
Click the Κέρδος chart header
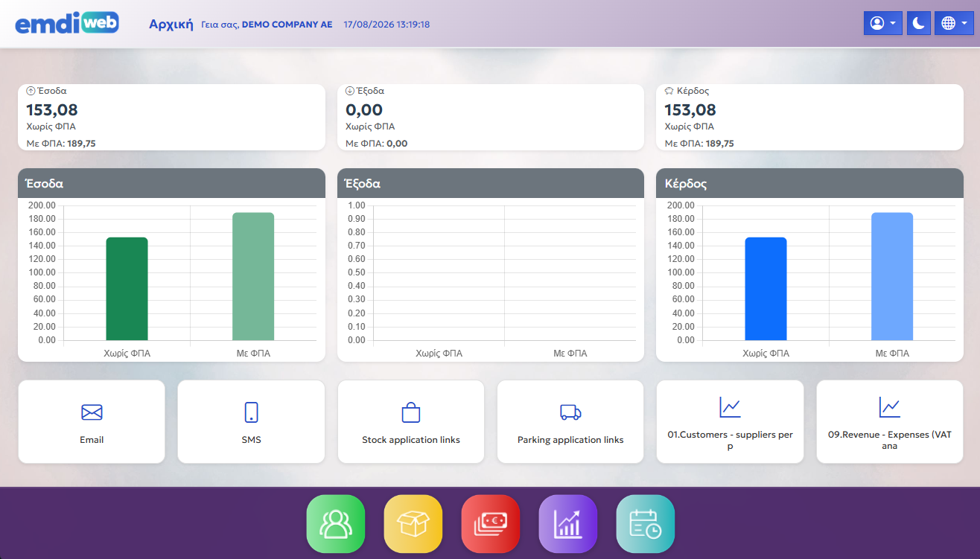click(x=809, y=183)
